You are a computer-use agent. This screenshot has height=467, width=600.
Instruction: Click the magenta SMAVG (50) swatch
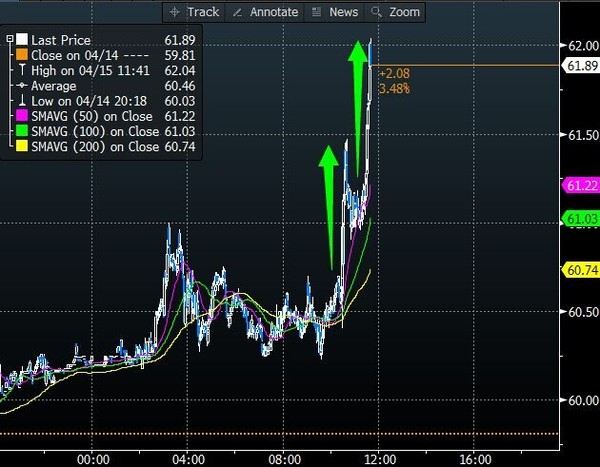point(23,118)
